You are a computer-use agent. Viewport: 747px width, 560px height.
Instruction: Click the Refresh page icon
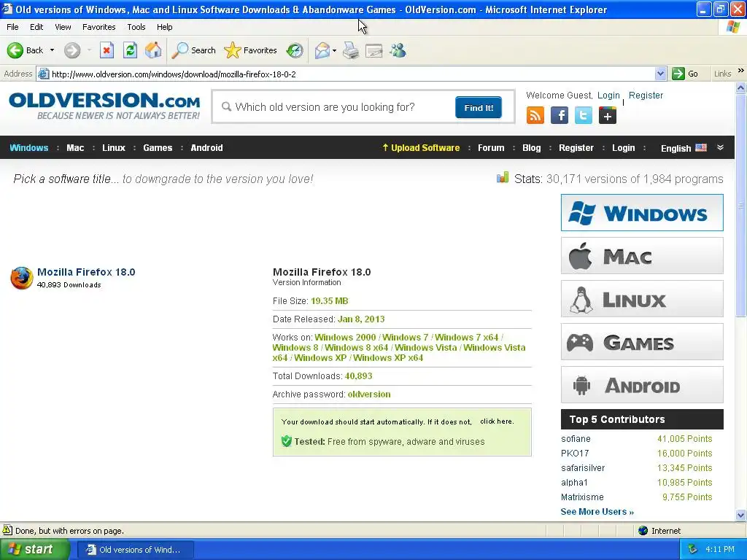pos(130,50)
